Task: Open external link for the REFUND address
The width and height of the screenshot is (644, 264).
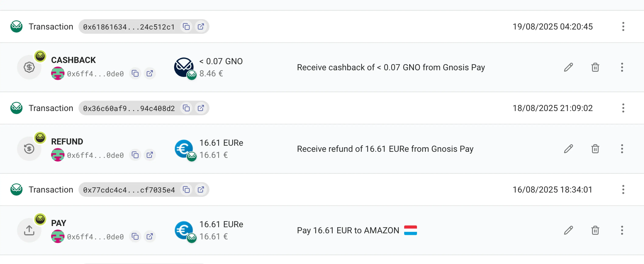Action: (x=150, y=155)
